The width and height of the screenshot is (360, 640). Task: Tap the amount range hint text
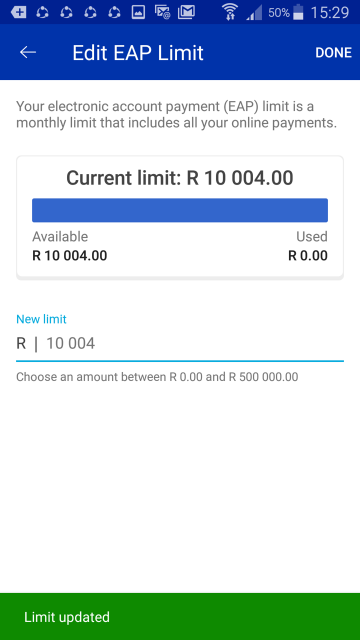coord(157,377)
